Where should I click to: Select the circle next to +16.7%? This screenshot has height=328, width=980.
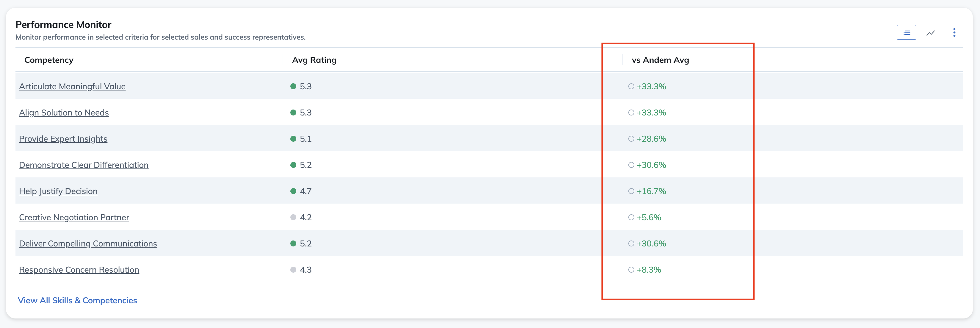(631, 191)
